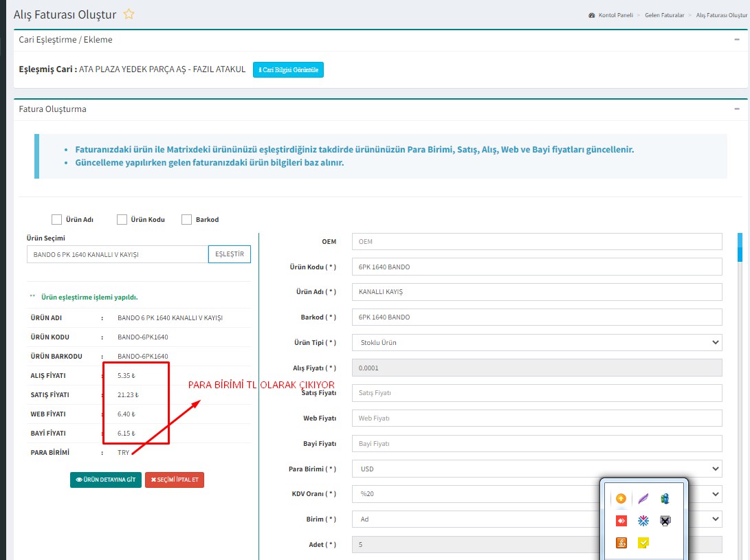Viewport: 750px width, 560px height.
Task: Tick the Ürün Kodu checkbox
Action: coord(122,220)
